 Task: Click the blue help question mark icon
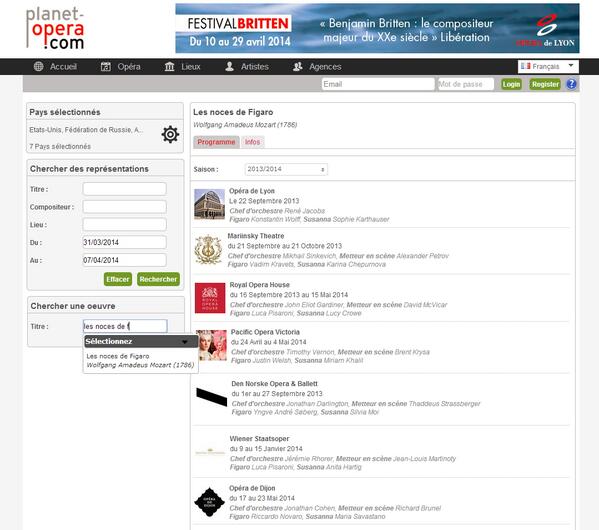point(571,84)
